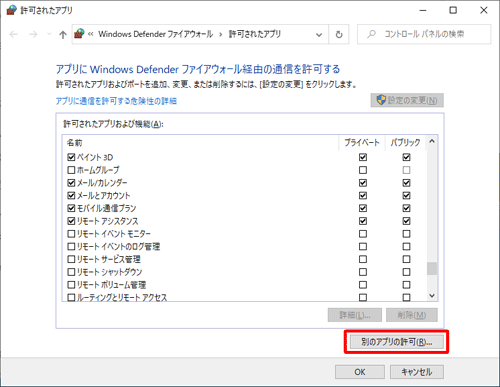
Task: Toggle private checkbox for メール/カレンダー
Action: coord(363,183)
